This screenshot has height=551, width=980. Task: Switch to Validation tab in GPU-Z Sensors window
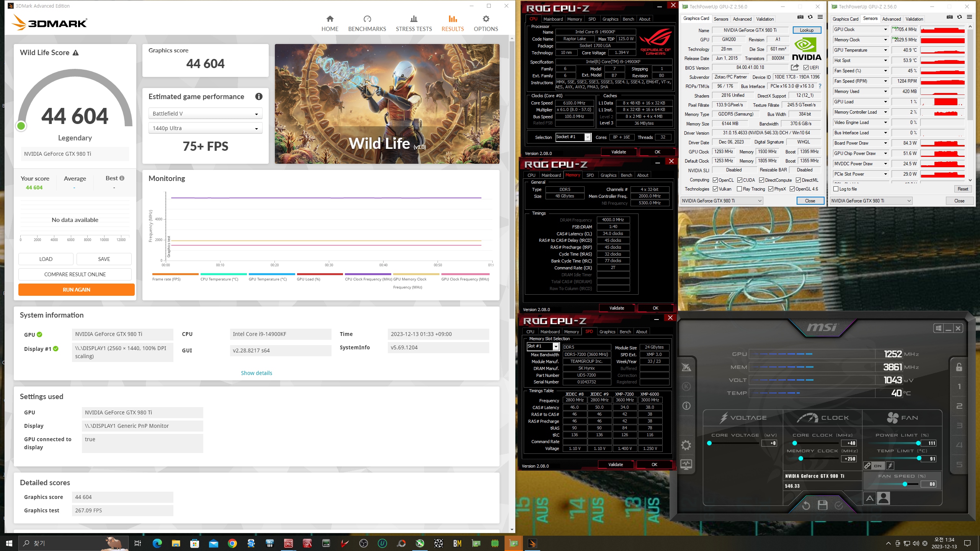(x=914, y=19)
